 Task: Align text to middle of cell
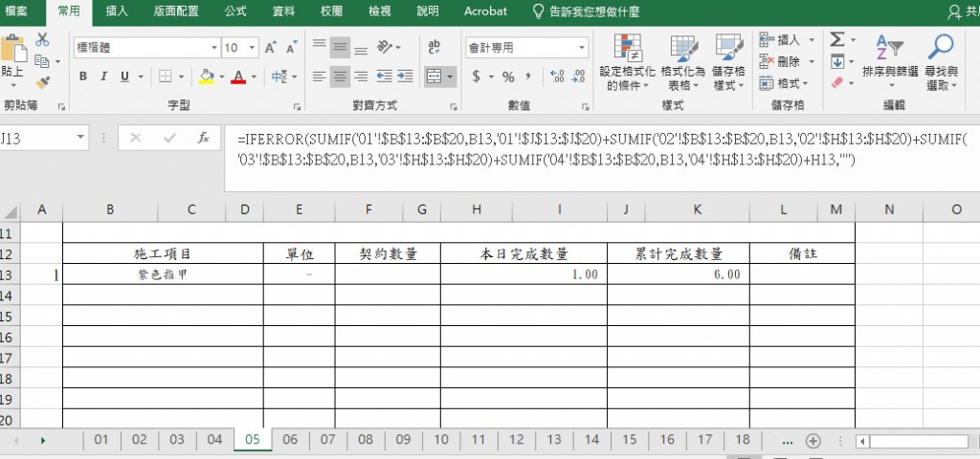340,46
